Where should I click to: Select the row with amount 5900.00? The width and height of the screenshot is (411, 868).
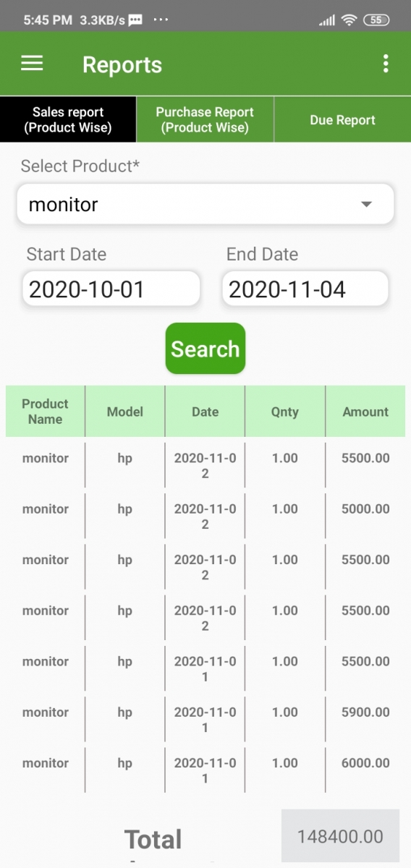[205, 720]
